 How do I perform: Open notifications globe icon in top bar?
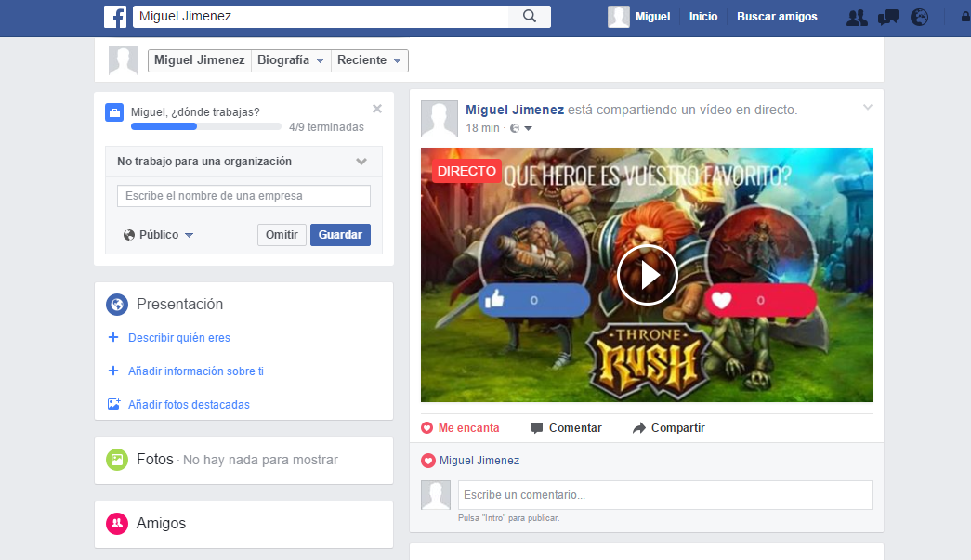920,18
